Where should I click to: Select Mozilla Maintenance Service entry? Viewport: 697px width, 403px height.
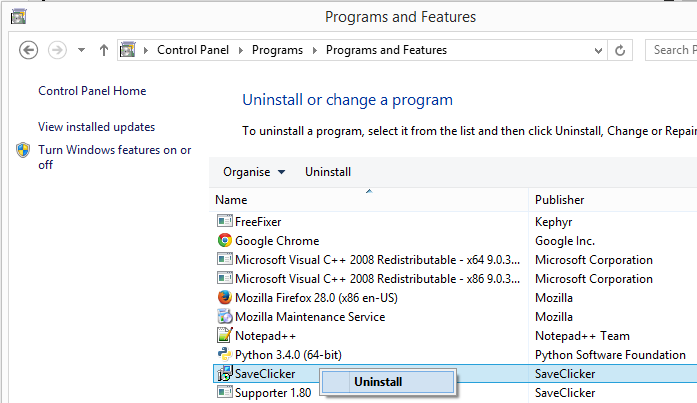point(310,317)
